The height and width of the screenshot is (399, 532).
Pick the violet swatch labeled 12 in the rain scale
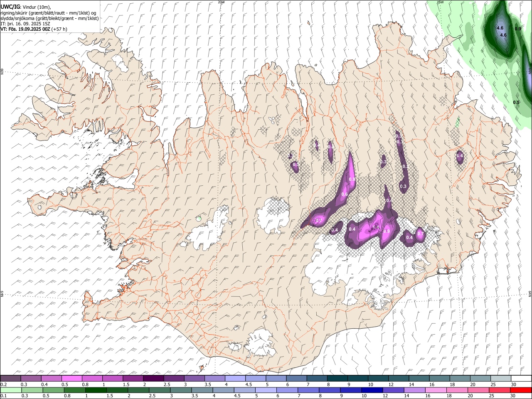coord(393,390)
